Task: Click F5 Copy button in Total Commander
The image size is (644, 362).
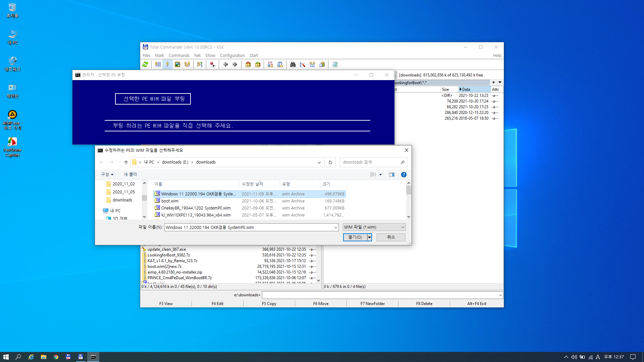Action: pyautogui.click(x=269, y=304)
